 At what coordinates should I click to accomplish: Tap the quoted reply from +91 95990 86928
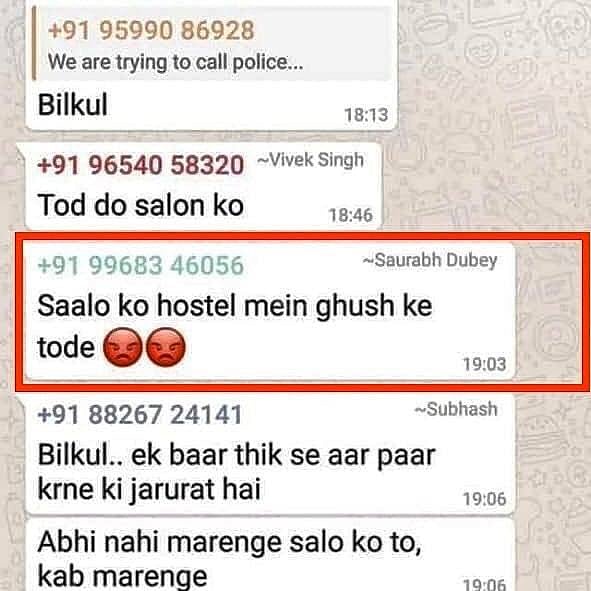point(212,44)
